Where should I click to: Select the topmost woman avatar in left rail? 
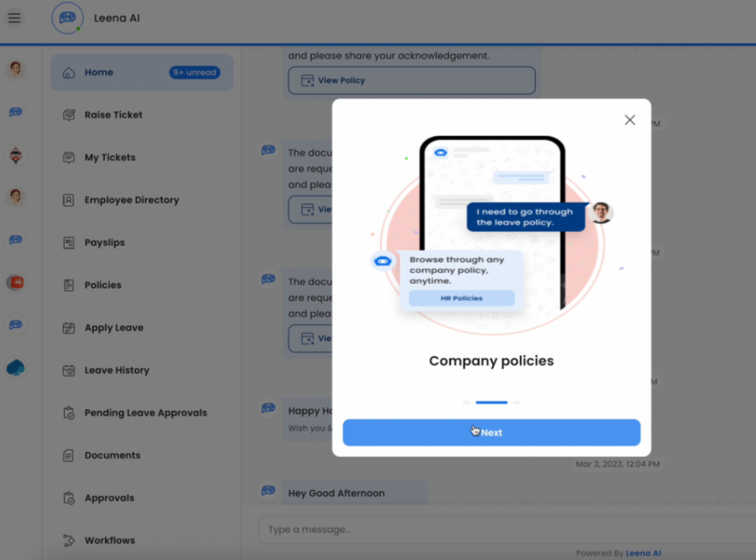click(15, 69)
